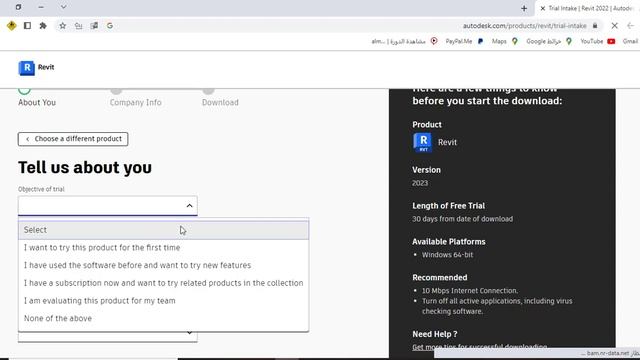Click the padlock site info icon

[595, 26]
